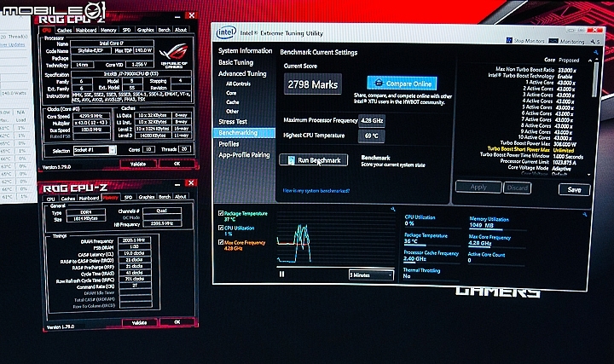Screen dimensions: 614x364
Task: Select the Turbo Boost Short Power Max row
Action: (x=530, y=149)
